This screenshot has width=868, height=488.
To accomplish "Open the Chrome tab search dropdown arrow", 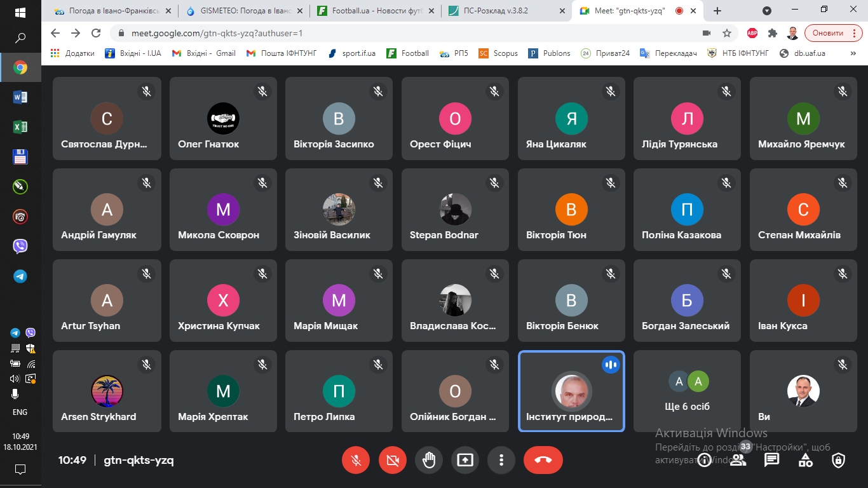I will (767, 11).
